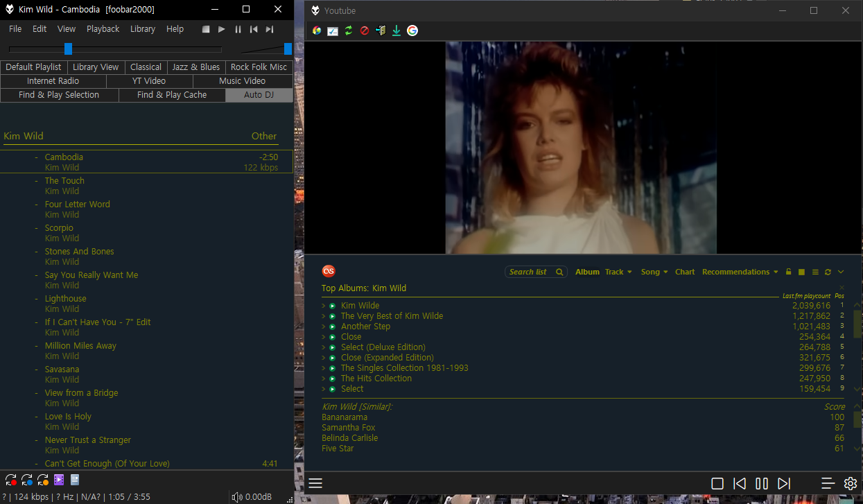Screen dimensions: 863x504
Task: Click the albums list scrollbar down arrow
Action: click(x=857, y=390)
